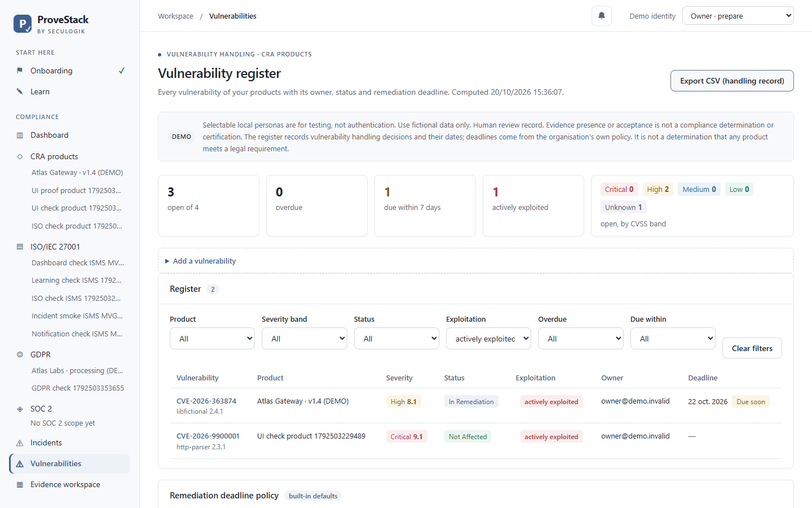Click the High 2 severity badge
812x508 pixels.
click(657, 190)
